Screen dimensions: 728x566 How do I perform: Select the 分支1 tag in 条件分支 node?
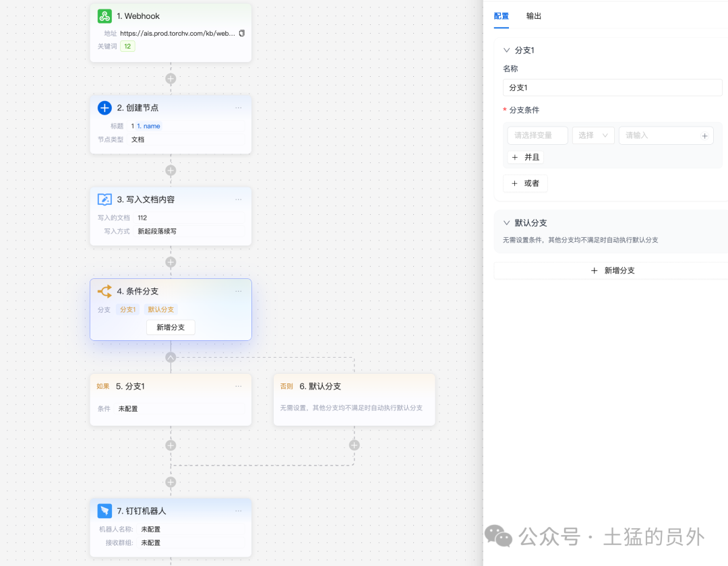(127, 309)
